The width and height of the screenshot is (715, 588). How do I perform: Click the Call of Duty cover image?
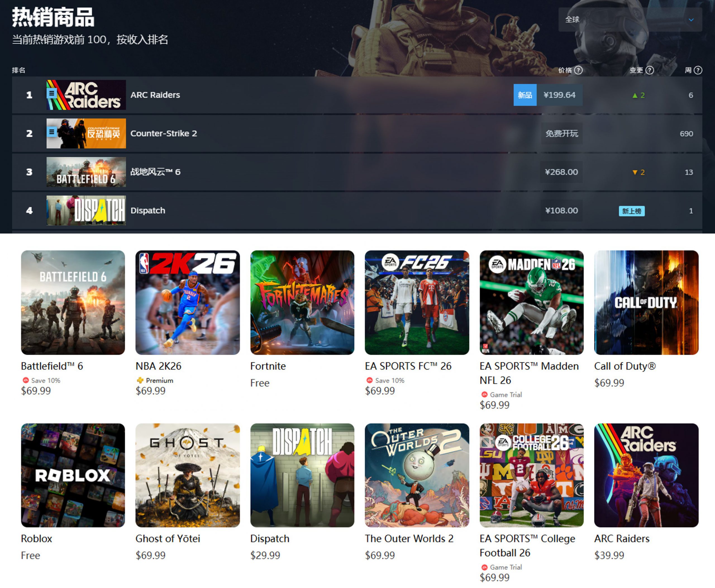click(x=646, y=303)
